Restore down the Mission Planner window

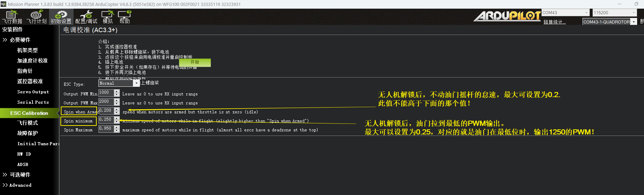point(636,4)
